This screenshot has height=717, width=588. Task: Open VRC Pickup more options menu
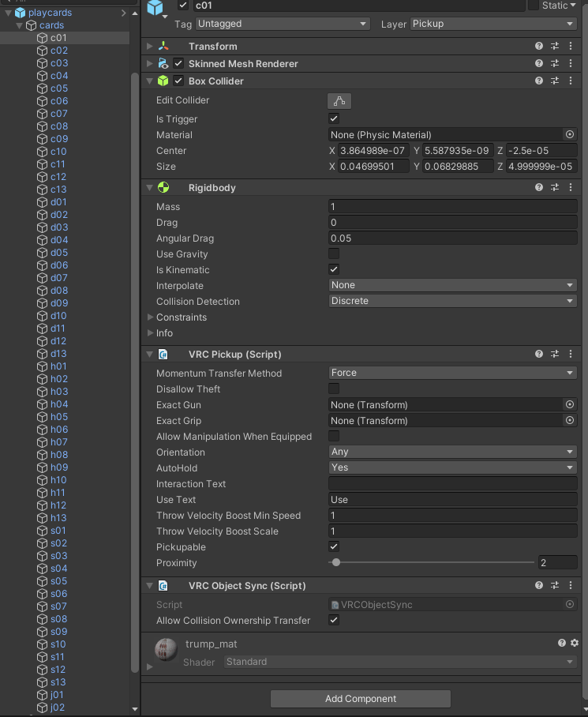pos(570,354)
